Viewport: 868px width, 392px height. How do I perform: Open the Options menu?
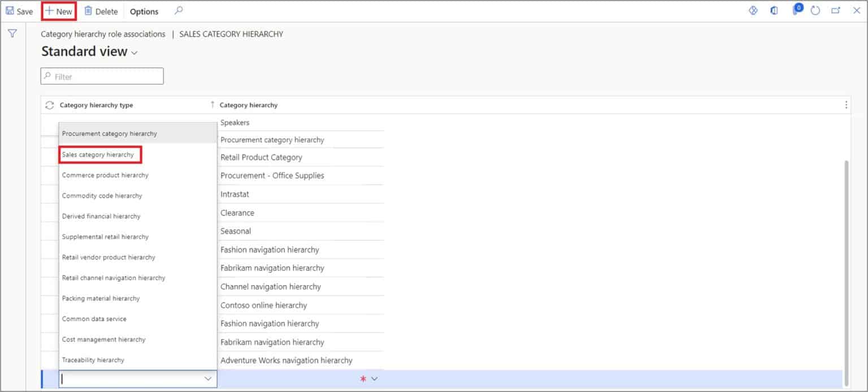[x=143, y=11]
